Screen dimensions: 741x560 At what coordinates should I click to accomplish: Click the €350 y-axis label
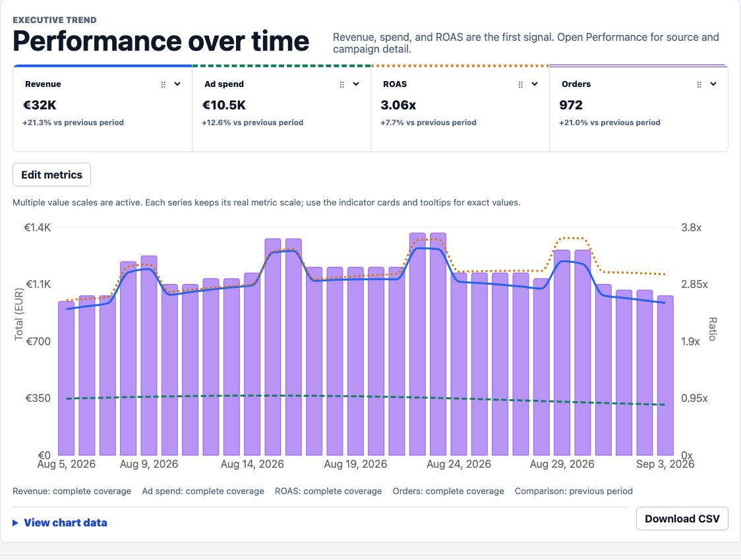38,398
